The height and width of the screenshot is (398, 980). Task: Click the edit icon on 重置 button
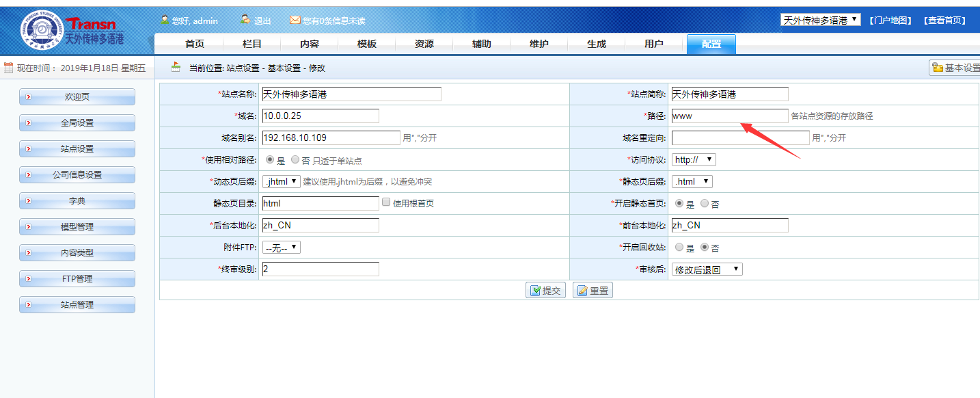pos(582,291)
